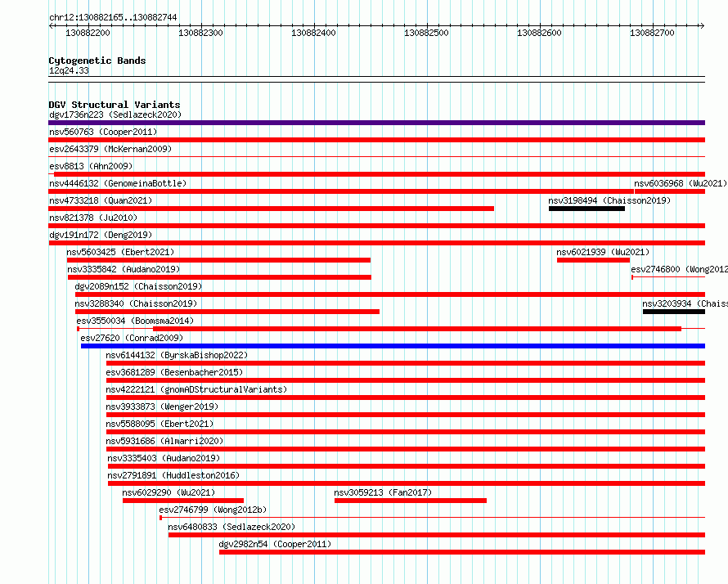728x584 pixels.
Task: Select the red nsv5603425 variant bar
Action: point(218,260)
